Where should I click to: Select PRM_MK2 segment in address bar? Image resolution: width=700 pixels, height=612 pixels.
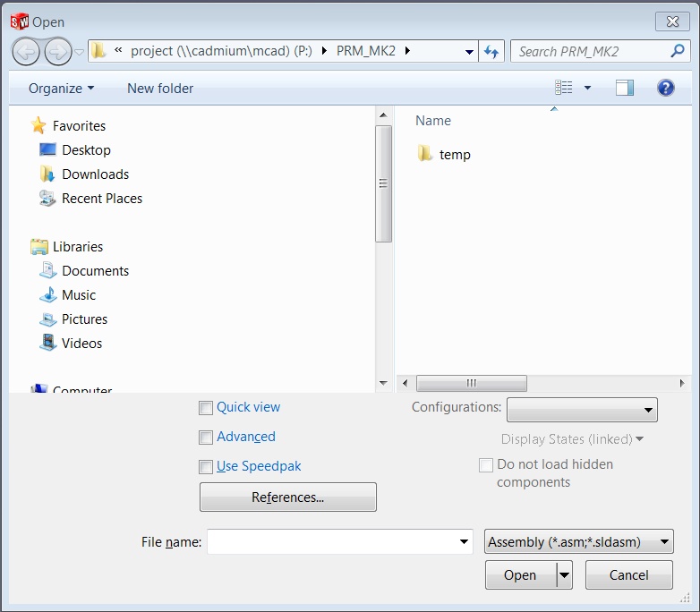pos(365,51)
